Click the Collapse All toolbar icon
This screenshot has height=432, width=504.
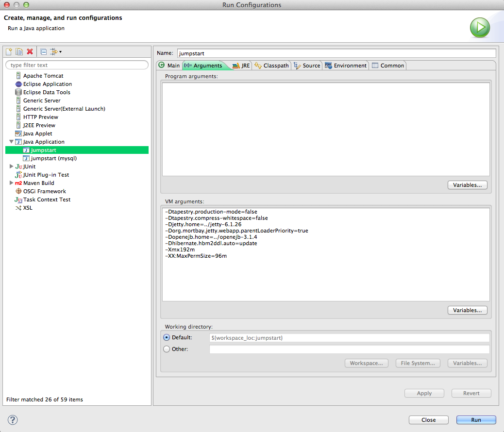click(x=44, y=51)
